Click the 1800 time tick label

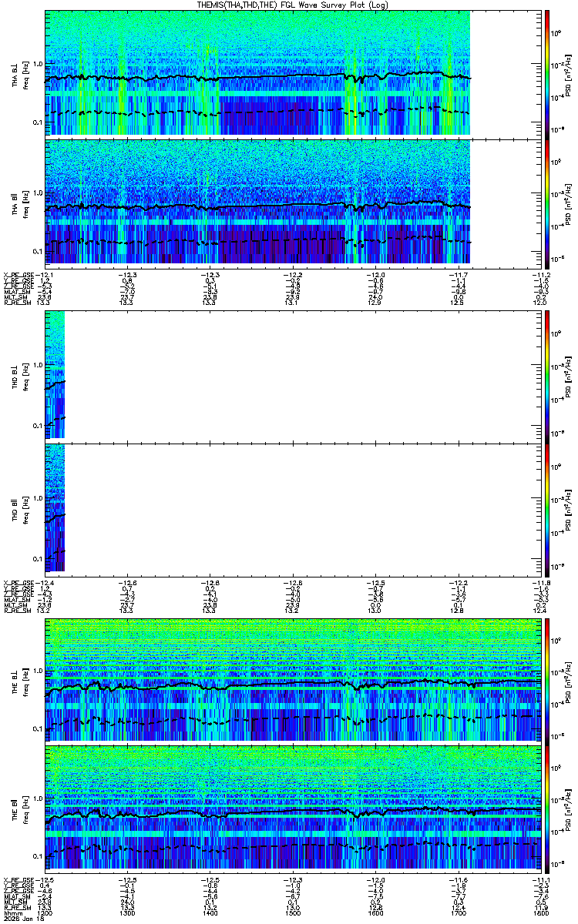(541, 912)
